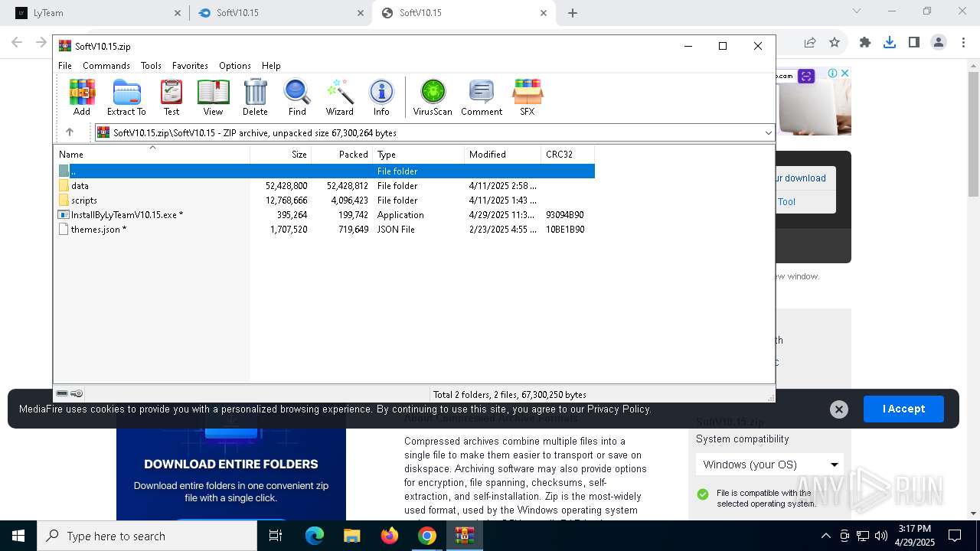Image resolution: width=980 pixels, height=551 pixels.
Task: Run the Test archive tool
Action: [171, 97]
